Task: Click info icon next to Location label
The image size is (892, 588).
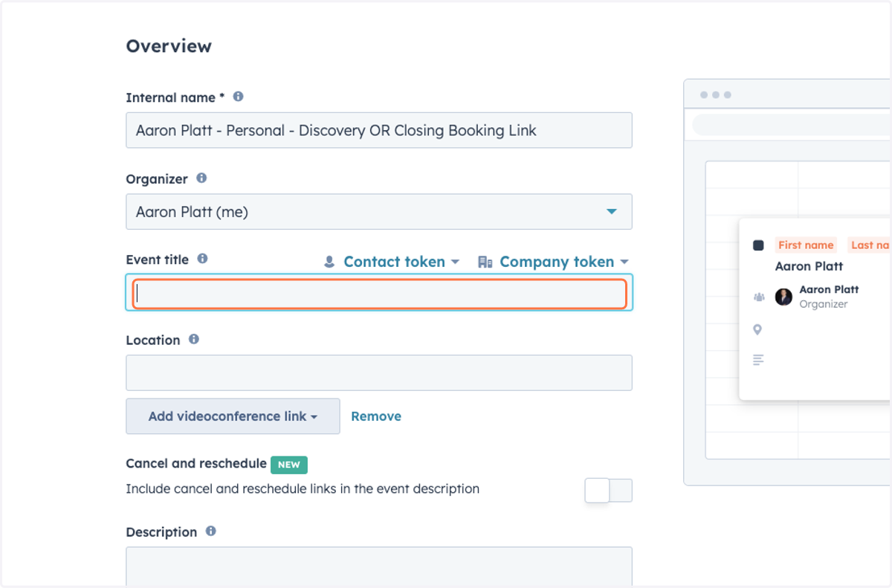Action: point(194,339)
